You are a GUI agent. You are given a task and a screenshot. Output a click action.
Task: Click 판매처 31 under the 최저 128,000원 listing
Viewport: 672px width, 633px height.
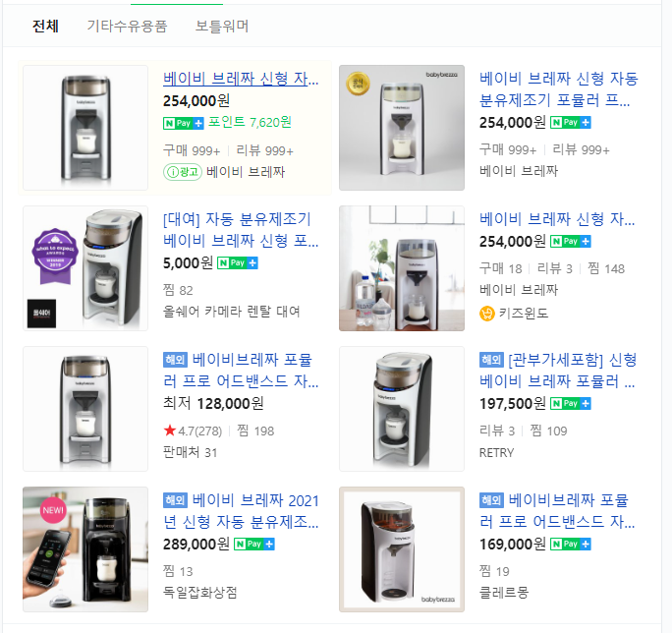[190, 452]
